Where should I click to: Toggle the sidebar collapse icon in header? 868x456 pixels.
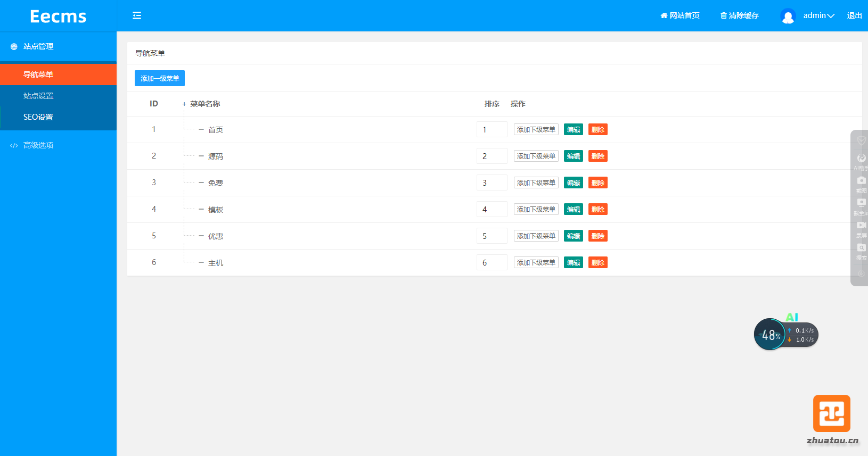click(137, 15)
